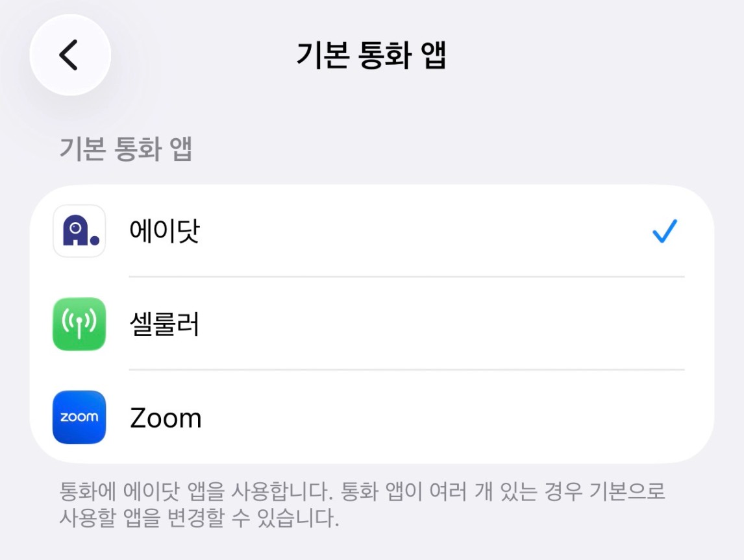Click the blue checkmark beside 에이닷
744x560 pixels.
pyautogui.click(x=664, y=231)
